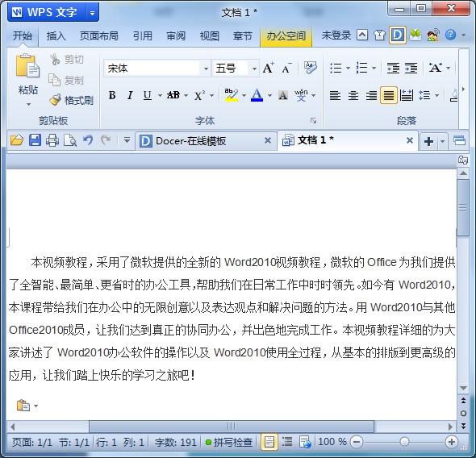Click the clear formatting icon
Viewport: 476px width, 458px height.
311,68
